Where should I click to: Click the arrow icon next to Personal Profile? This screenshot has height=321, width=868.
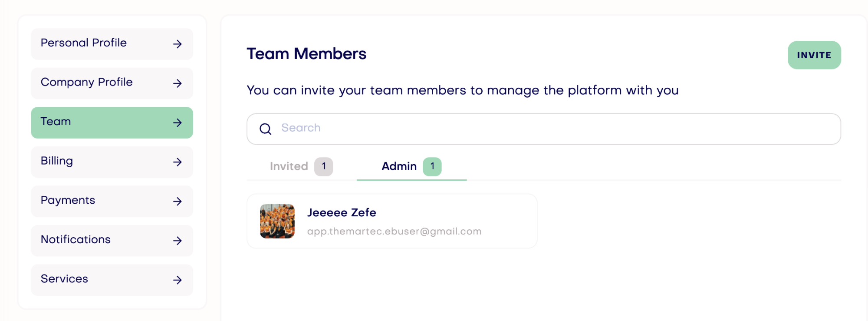177,44
